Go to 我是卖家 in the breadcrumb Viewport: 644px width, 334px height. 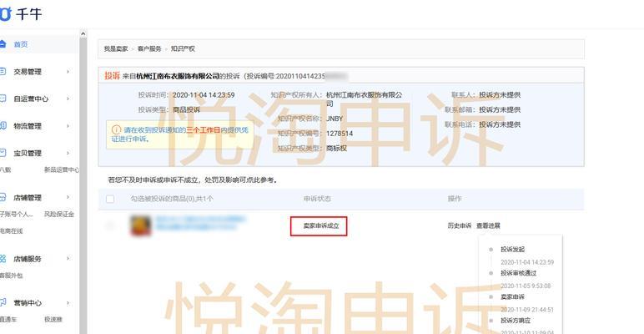[115, 48]
